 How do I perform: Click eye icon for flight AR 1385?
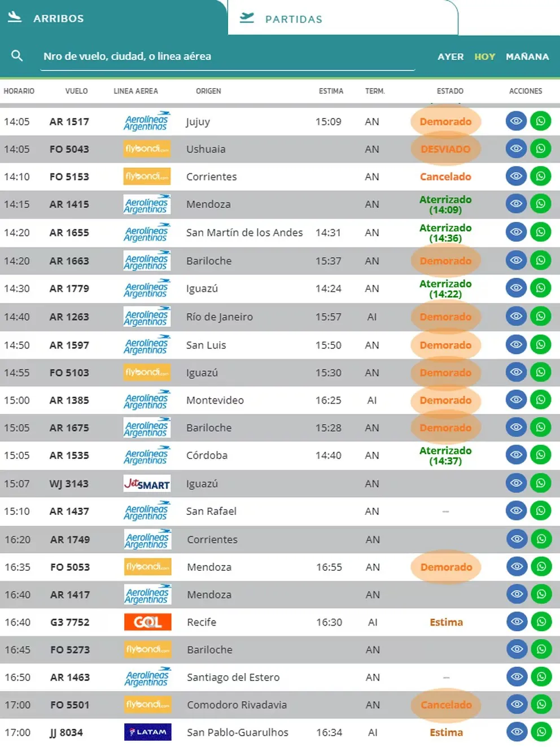(516, 400)
